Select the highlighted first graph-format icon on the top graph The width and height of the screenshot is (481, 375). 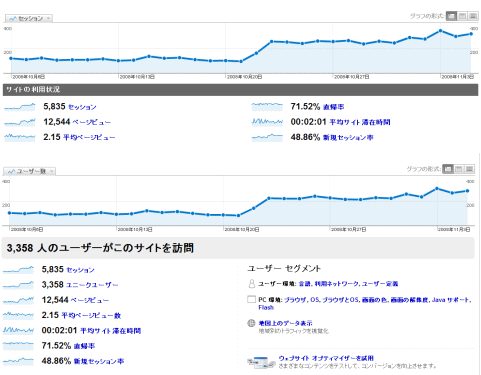coord(451,16)
